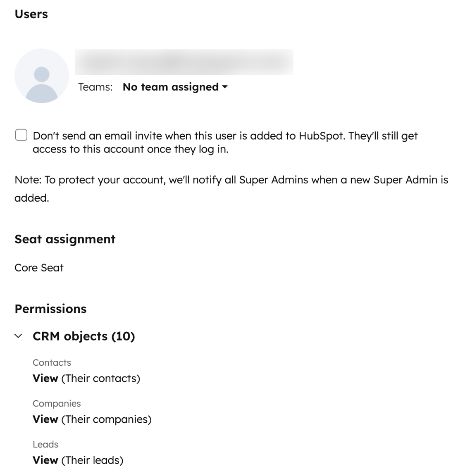Click the Users page heading

click(x=31, y=14)
